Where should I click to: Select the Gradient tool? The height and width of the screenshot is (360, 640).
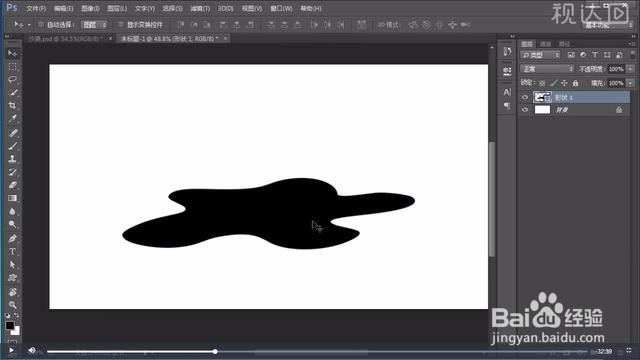[12, 198]
